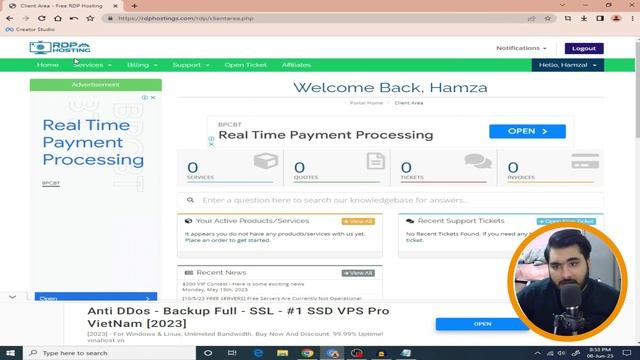Open the 0 Quotes stat tile

pos(337,168)
